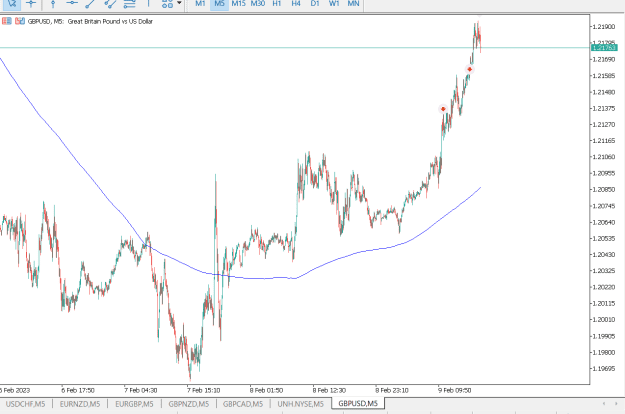
Task: Click price scale label 1.21165
Action: (604, 141)
